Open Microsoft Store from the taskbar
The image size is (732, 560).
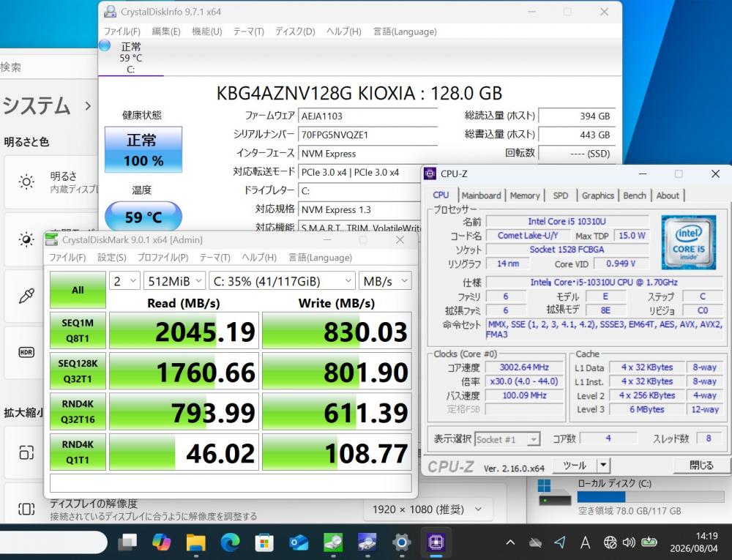coord(264,542)
